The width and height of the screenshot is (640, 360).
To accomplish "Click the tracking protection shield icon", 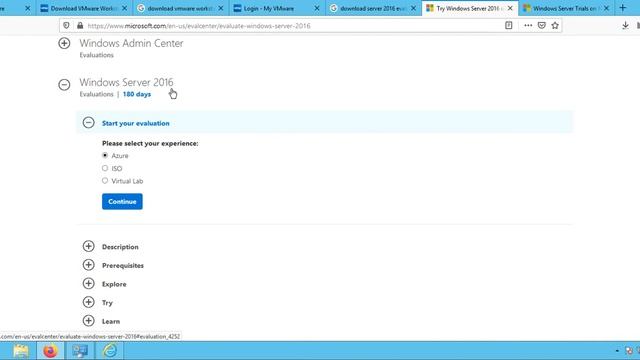I will pos(66,25).
